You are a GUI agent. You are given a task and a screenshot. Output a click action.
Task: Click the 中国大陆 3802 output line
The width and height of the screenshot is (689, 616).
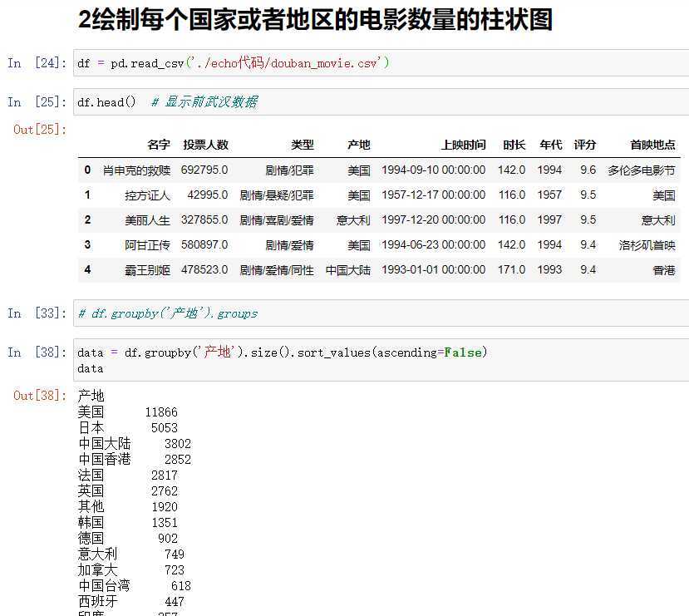click(135, 443)
